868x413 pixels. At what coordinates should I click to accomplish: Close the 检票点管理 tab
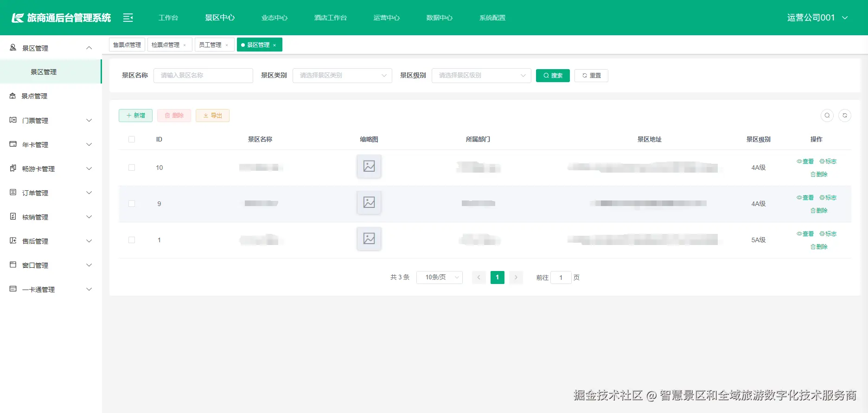[x=185, y=45]
